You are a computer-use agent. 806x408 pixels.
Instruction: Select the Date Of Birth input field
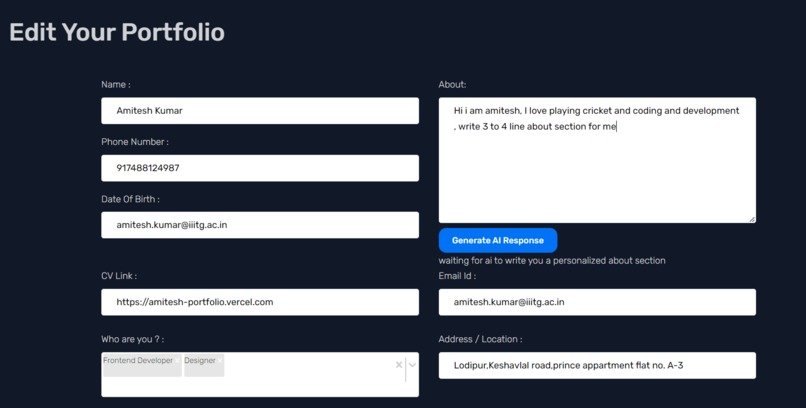click(260, 225)
